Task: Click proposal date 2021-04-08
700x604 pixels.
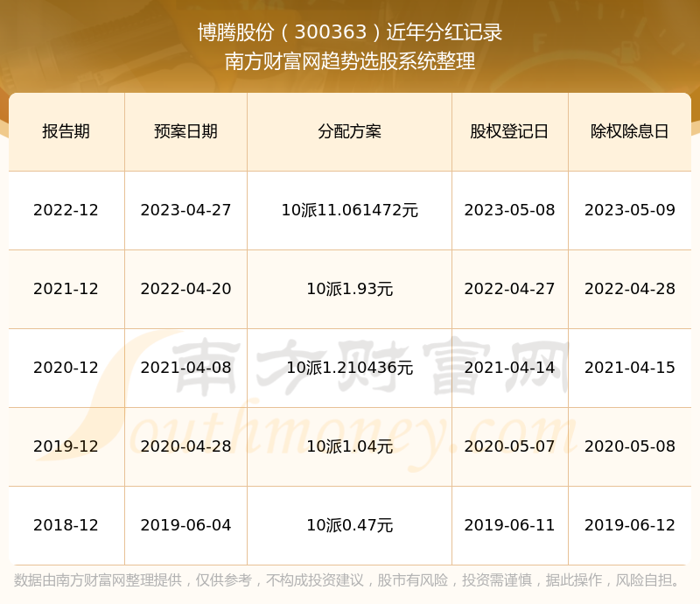Action: [185, 368]
